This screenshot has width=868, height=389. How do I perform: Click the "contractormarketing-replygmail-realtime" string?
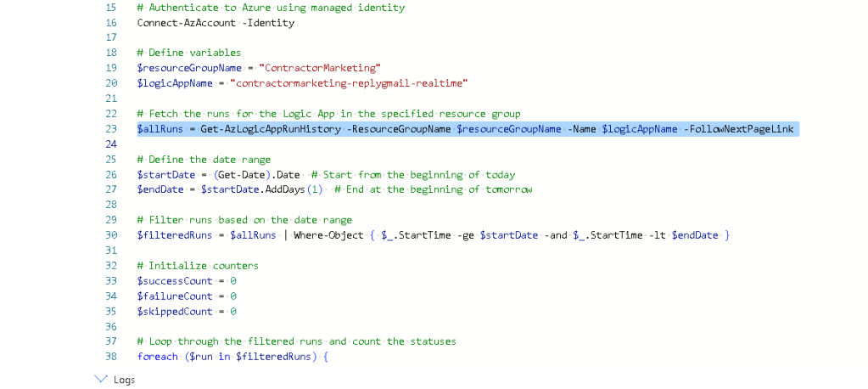pyautogui.click(x=350, y=84)
